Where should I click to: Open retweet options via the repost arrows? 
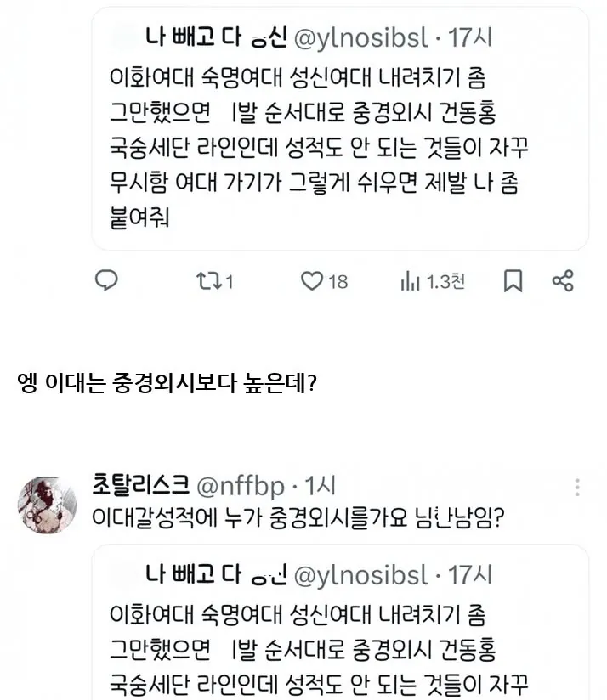(x=208, y=280)
